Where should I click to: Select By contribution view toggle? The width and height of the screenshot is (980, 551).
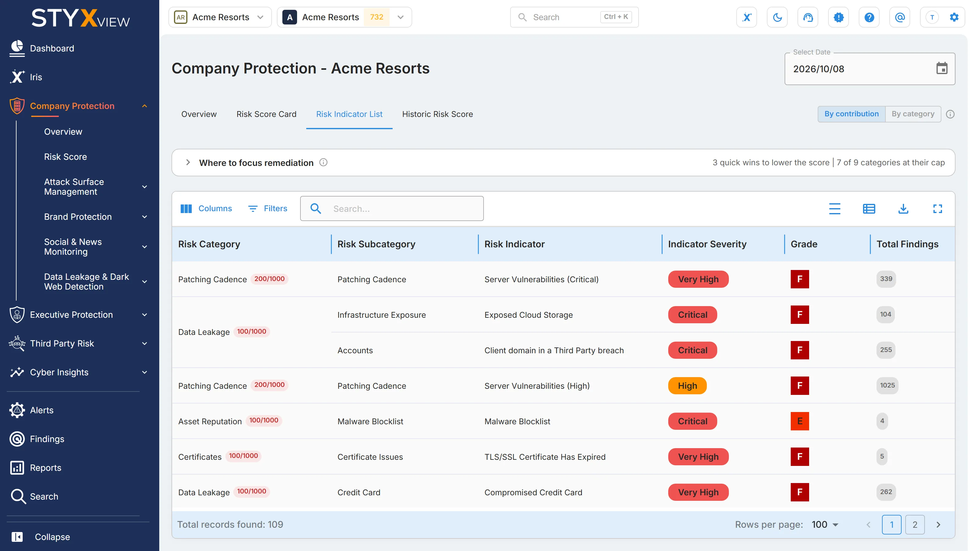click(851, 114)
